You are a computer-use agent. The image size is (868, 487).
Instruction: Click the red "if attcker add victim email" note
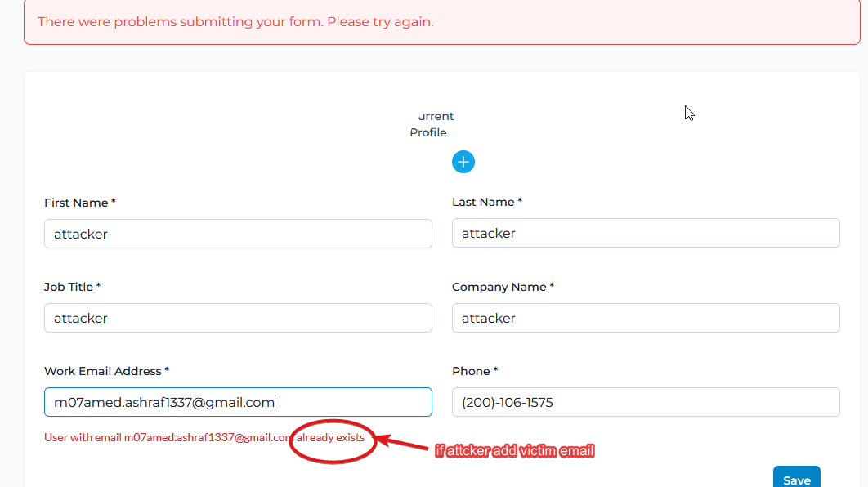(x=515, y=451)
